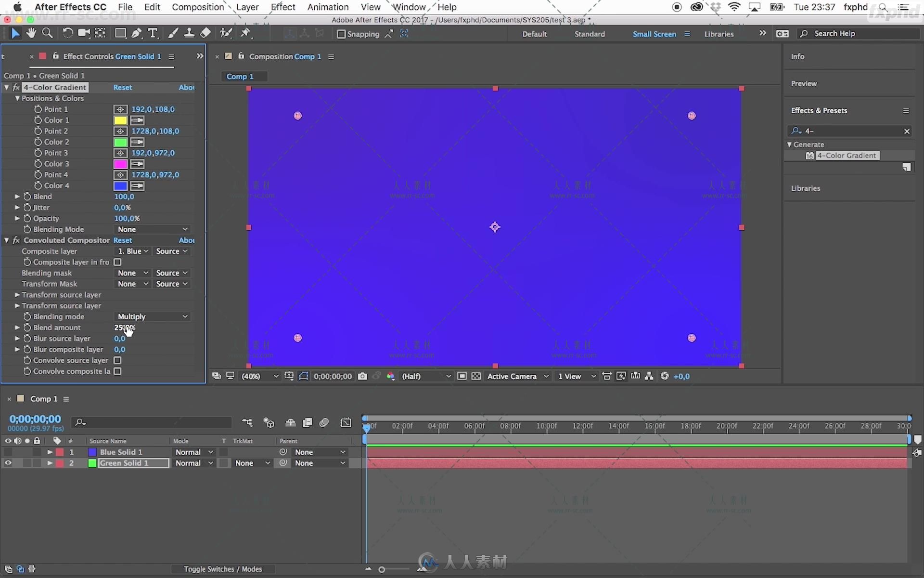Open the Info panel

[797, 56]
